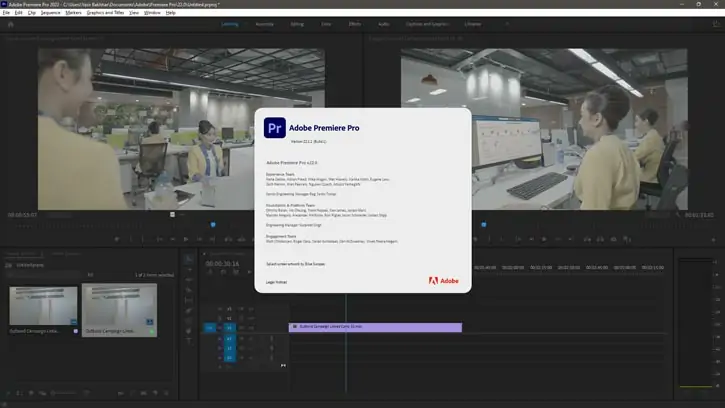Play the Source monitor clip
Image resolution: width=725 pixels, height=408 pixels.
pyautogui.click(x=186, y=239)
